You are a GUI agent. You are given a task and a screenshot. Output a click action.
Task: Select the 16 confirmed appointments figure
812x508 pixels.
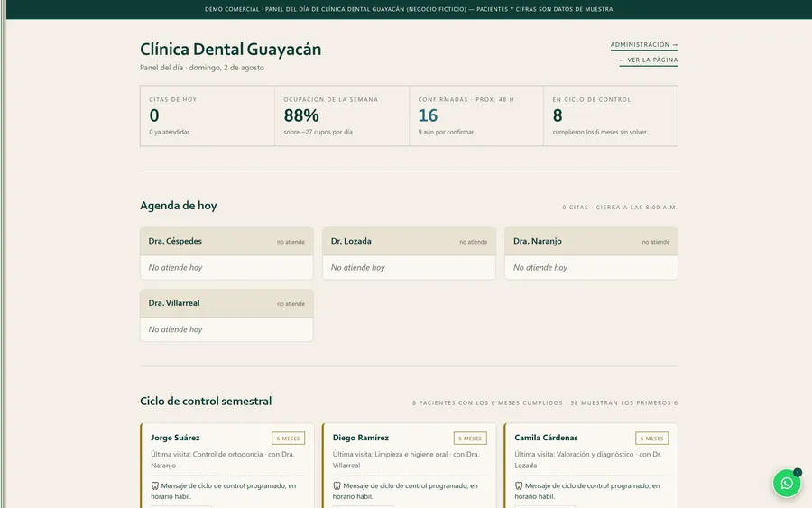428,115
